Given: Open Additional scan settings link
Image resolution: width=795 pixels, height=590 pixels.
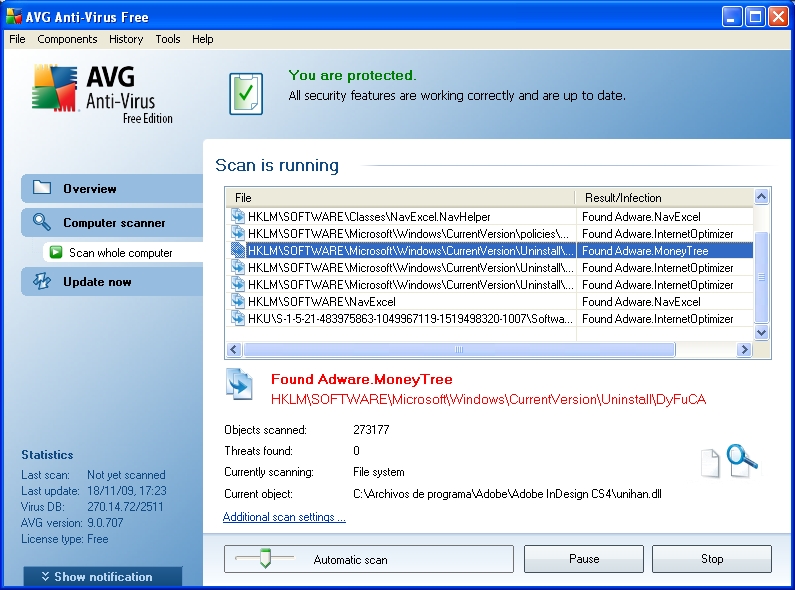Looking at the screenshot, I should (284, 517).
